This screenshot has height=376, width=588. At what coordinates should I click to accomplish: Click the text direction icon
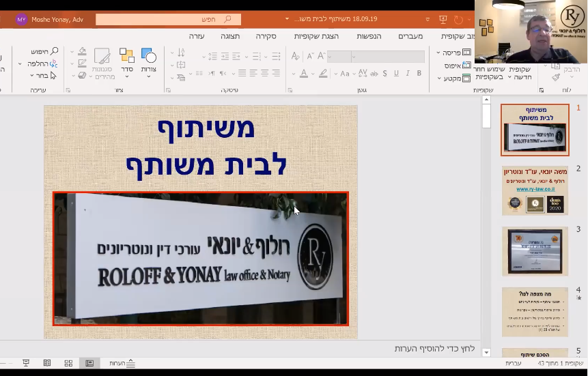coord(181,53)
